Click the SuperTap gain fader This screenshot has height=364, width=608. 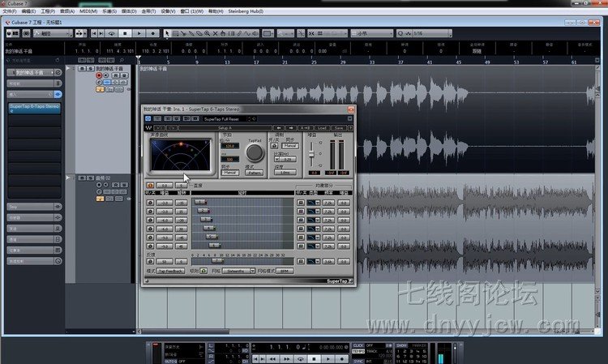[x=311, y=154]
